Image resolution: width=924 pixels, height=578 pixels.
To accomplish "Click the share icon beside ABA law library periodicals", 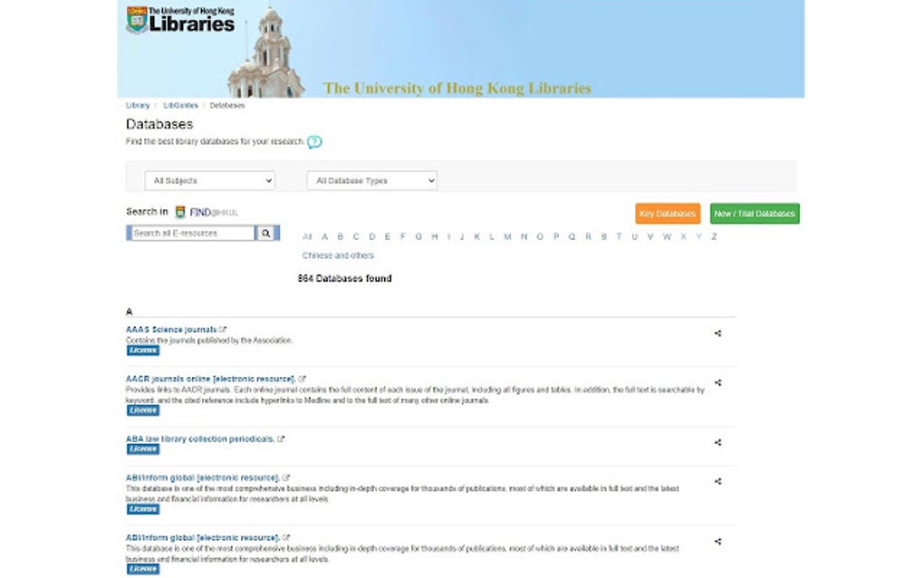I will pyautogui.click(x=717, y=443).
